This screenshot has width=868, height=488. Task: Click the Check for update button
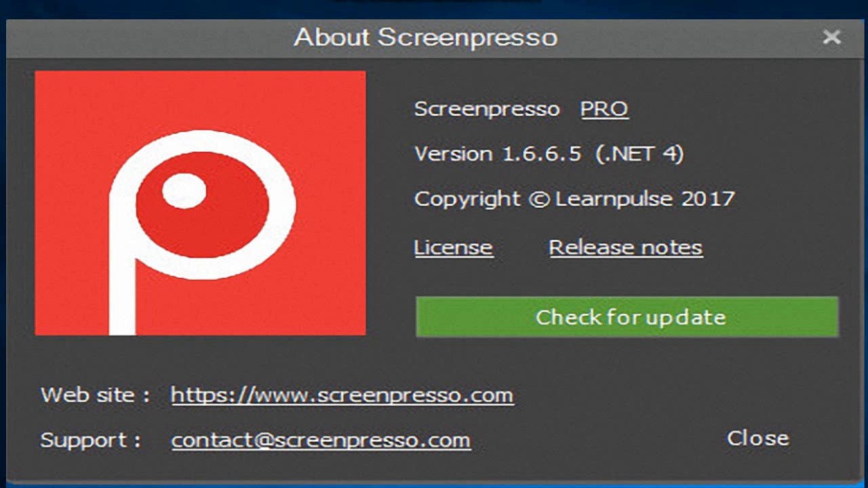627,317
